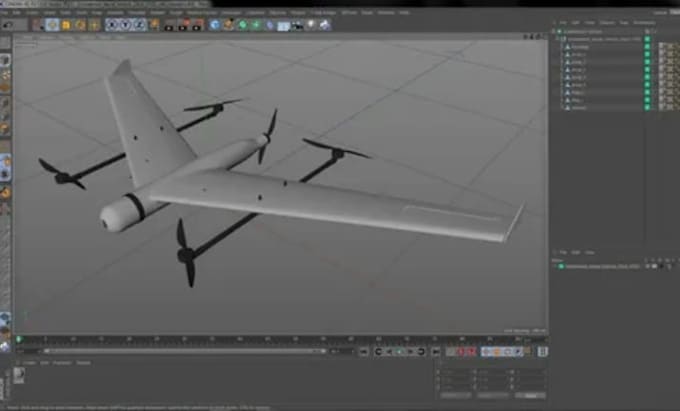Viewport: 680px width, 411px height.
Task: Click the viewport orbit navigation icon
Action: (538, 36)
